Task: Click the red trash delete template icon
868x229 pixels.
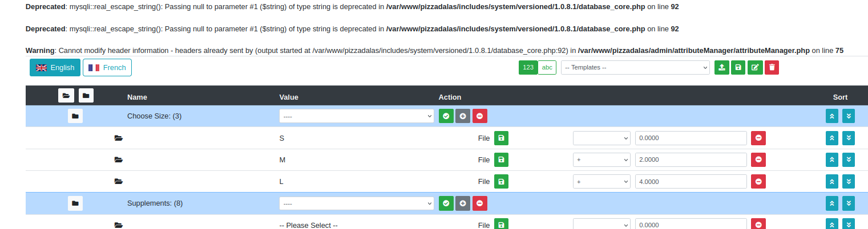Action: click(x=772, y=67)
